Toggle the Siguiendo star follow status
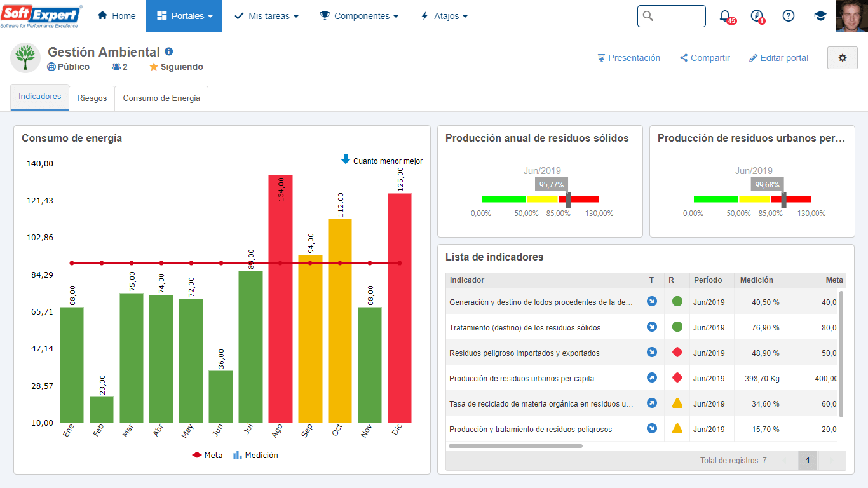The image size is (868, 488). tap(176, 67)
